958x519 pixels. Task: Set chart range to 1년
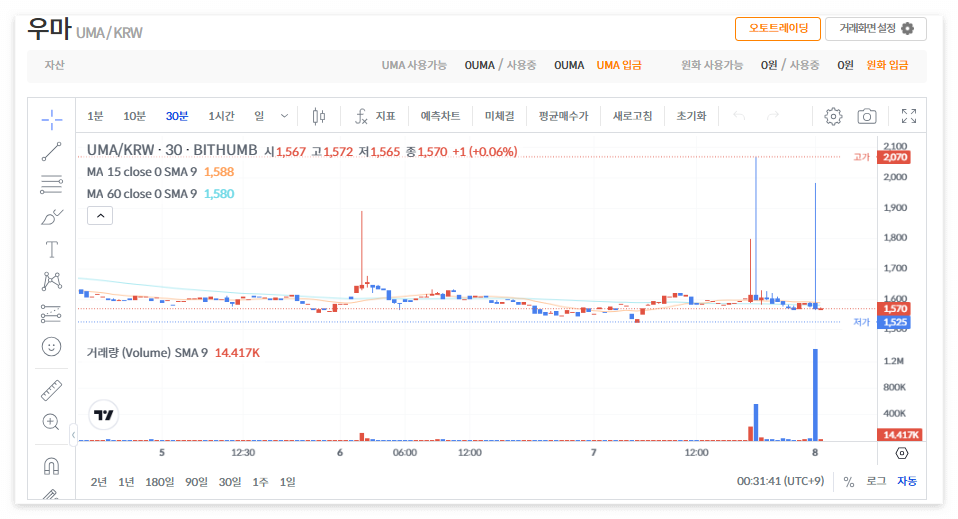[126, 482]
